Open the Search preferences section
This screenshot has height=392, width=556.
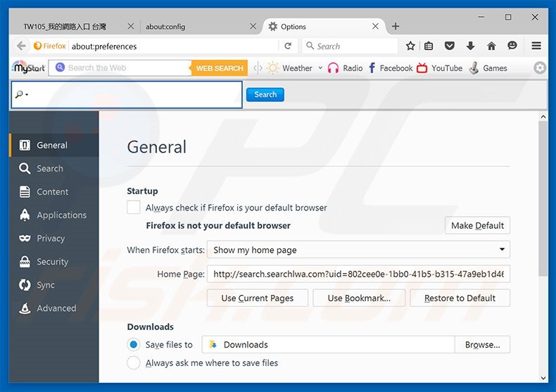click(54, 168)
